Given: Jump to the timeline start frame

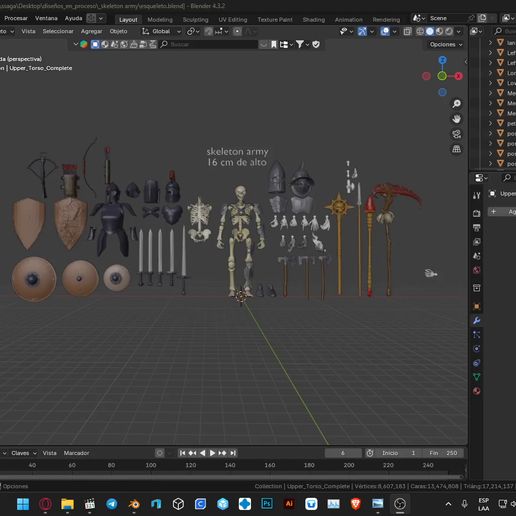Looking at the screenshot, I should [182, 453].
